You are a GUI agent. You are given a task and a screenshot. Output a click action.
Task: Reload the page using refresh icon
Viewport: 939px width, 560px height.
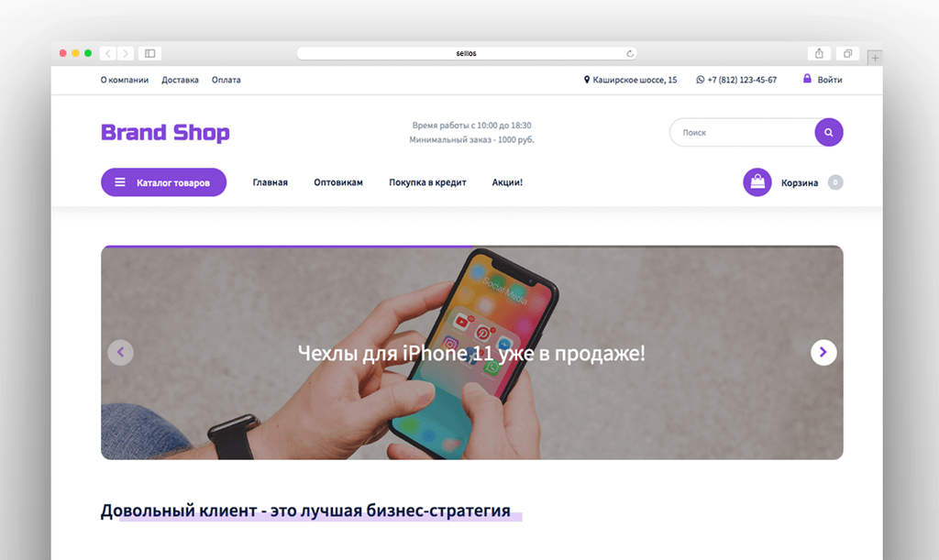coord(630,54)
